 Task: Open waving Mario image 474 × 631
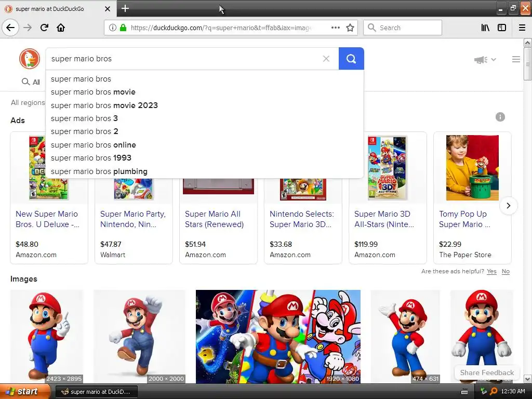coord(405,337)
